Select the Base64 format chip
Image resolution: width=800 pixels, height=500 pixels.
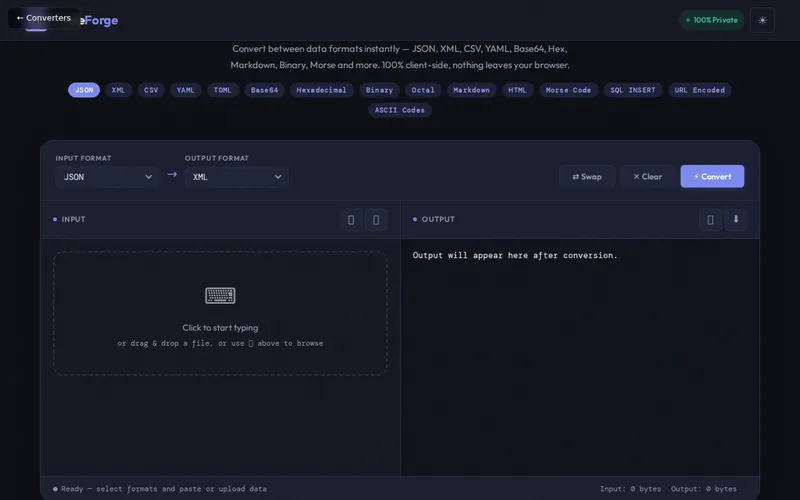coord(264,90)
